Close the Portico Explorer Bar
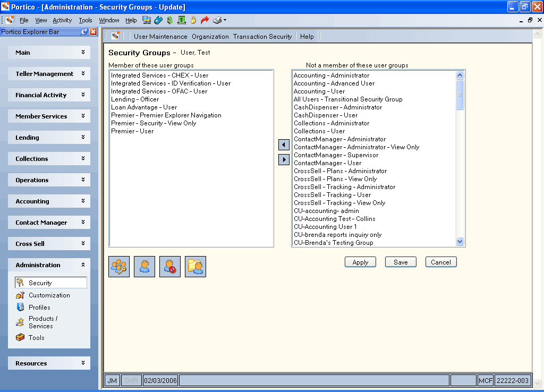 point(93,32)
